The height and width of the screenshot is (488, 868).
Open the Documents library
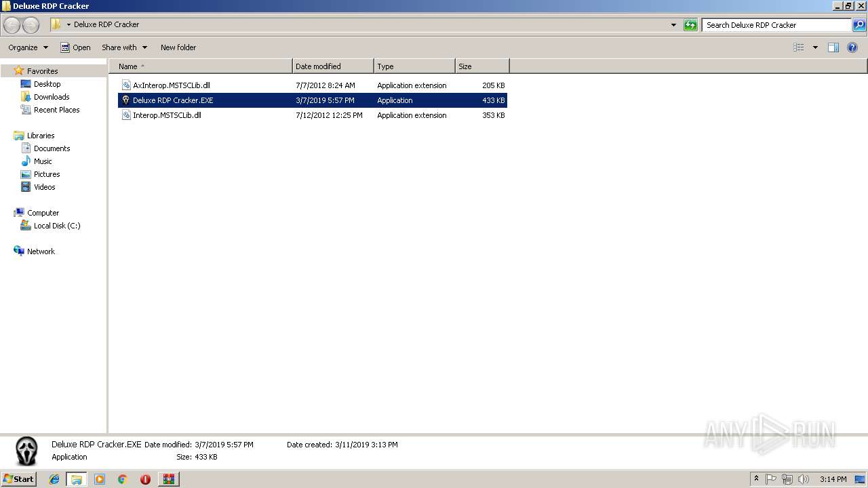[x=52, y=148]
